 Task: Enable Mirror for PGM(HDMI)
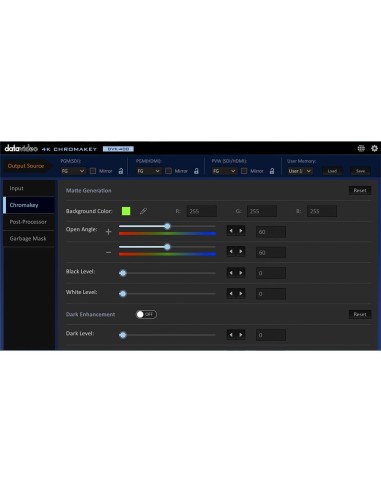[x=169, y=171]
